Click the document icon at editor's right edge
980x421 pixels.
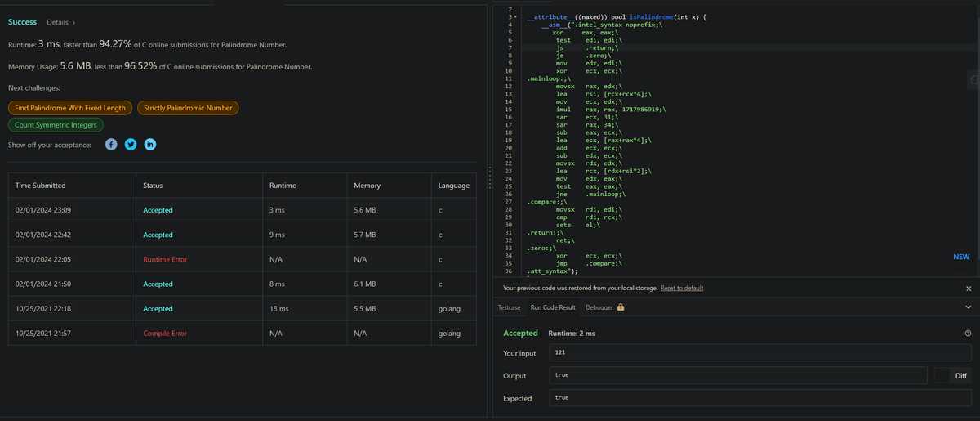pos(973,80)
